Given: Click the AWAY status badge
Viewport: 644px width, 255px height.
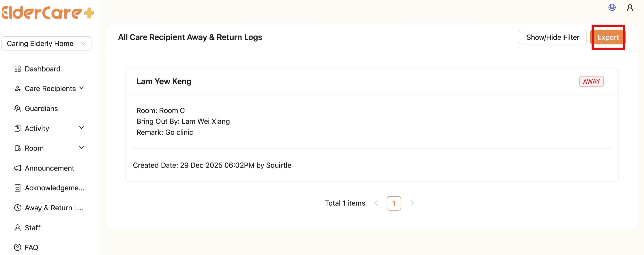Looking at the screenshot, I should (591, 81).
